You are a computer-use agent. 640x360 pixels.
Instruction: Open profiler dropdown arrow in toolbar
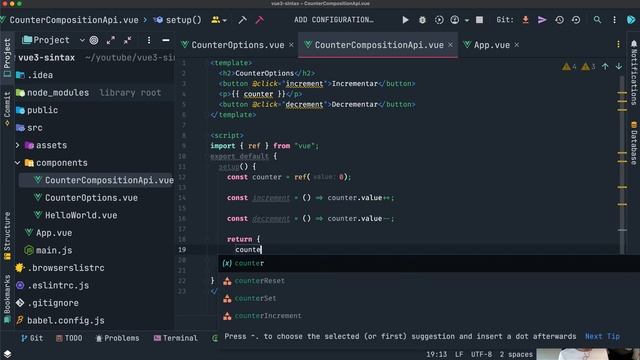pyautogui.click(x=467, y=20)
